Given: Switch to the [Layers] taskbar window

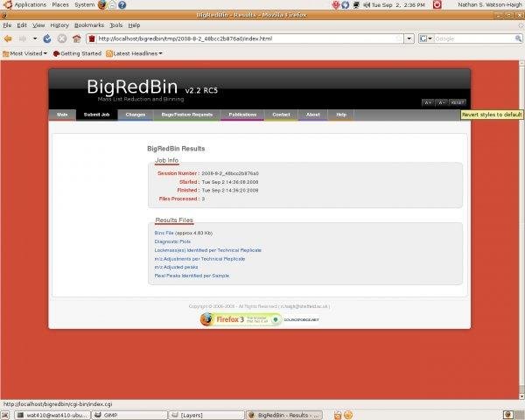Looking at the screenshot, I should [x=206, y=415].
